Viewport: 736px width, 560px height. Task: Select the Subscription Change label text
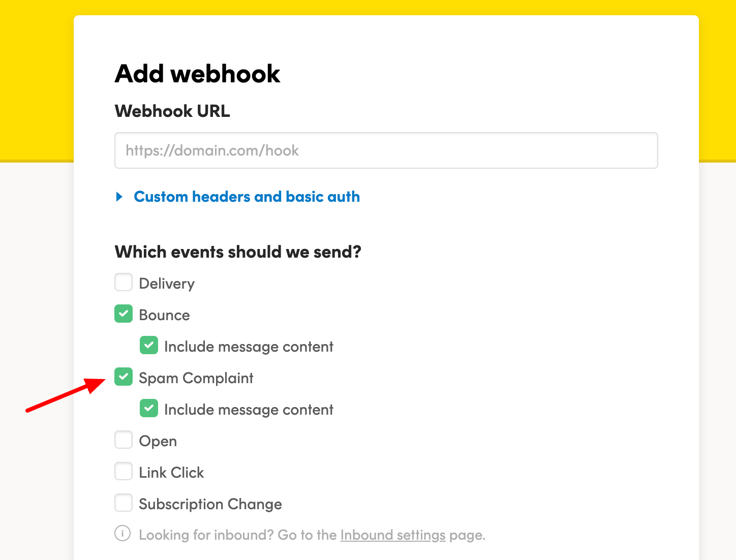(x=210, y=504)
